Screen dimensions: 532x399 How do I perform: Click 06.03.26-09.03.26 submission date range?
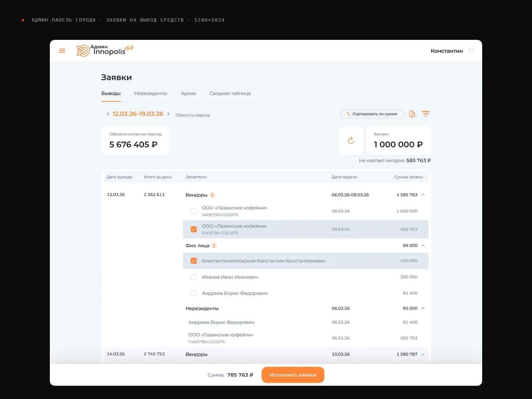click(350, 195)
